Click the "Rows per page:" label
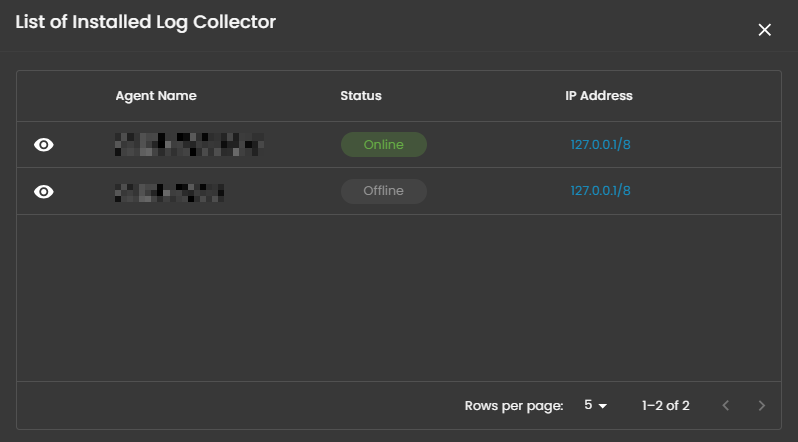 click(x=514, y=406)
